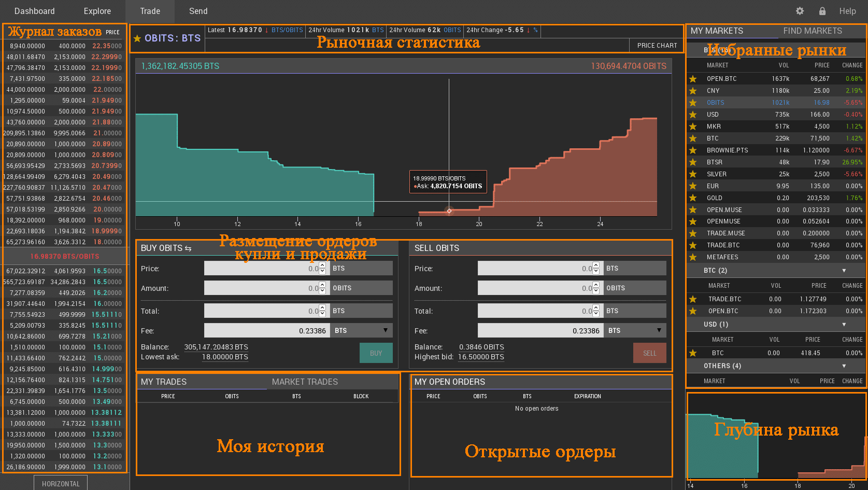Screen dimensions: 868x490
Task: Collapse the OTHERS (4) market group
Action: [844, 366]
